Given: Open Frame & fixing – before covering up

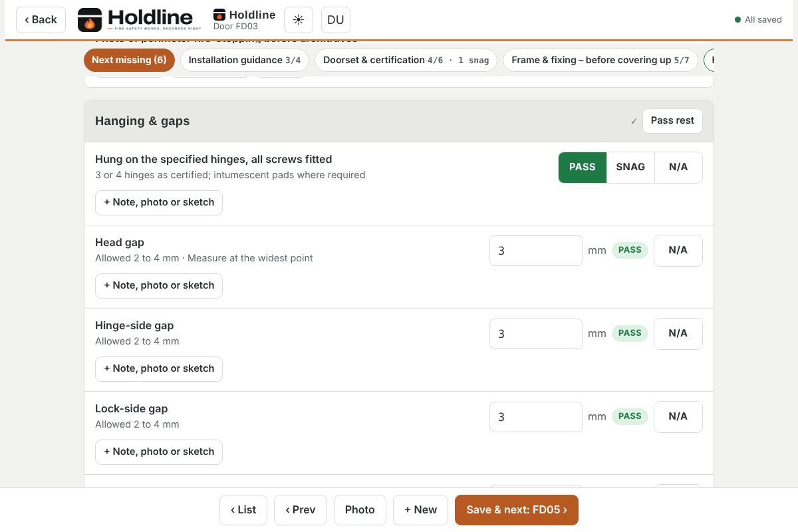Looking at the screenshot, I should click(600, 60).
